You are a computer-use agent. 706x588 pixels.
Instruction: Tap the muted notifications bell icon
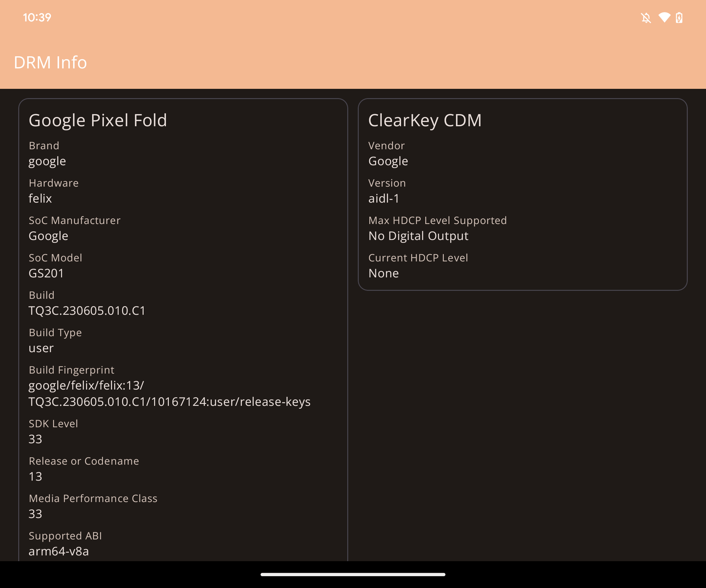pos(646,18)
